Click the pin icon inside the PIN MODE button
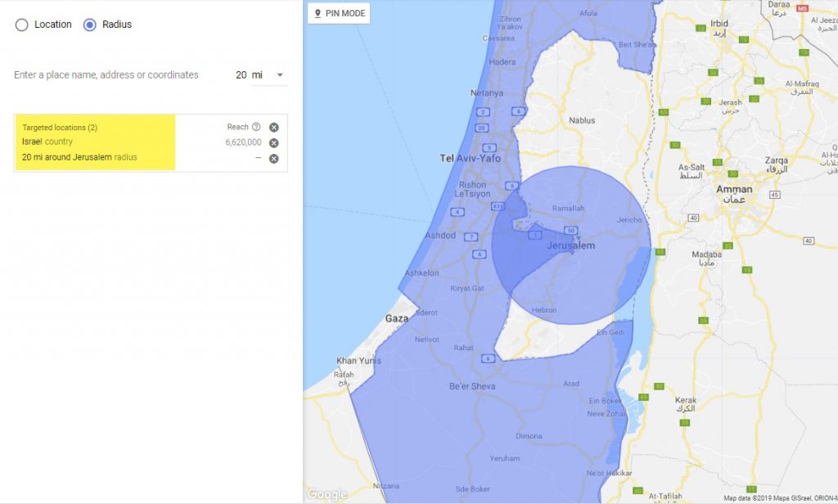This screenshot has width=838, height=504. click(317, 13)
